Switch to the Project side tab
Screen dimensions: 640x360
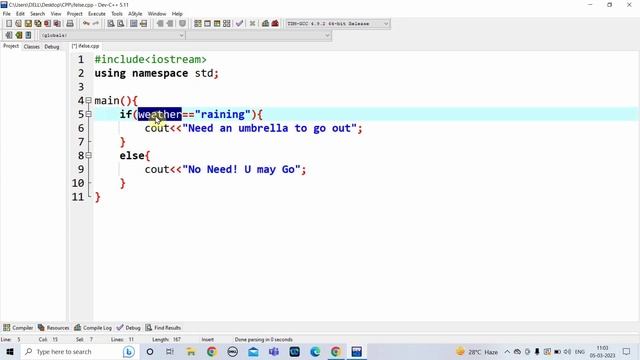[11, 46]
